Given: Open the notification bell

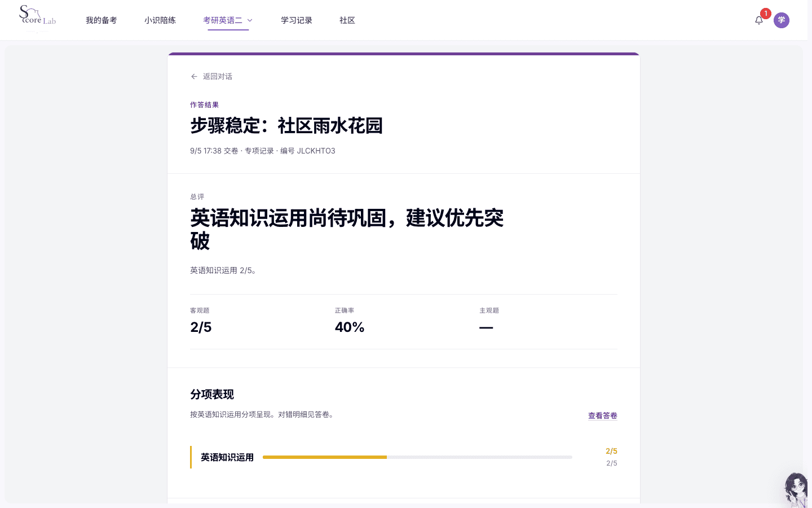Looking at the screenshot, I should click(x=759, y=20).
